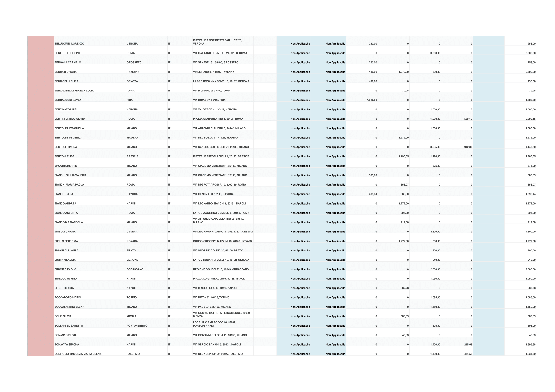
Task: Click the city BRESCIA
Action: (x=132, y=157)
